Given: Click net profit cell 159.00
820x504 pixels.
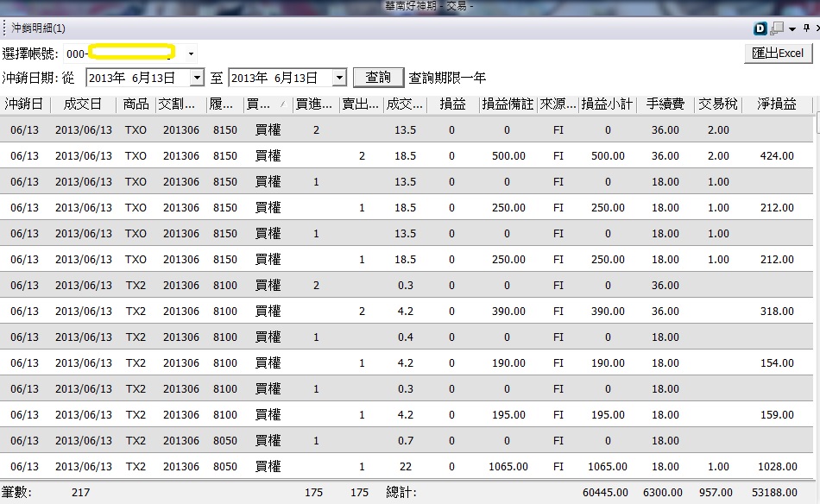Looking at the screenshot, I should coord(777,414).
